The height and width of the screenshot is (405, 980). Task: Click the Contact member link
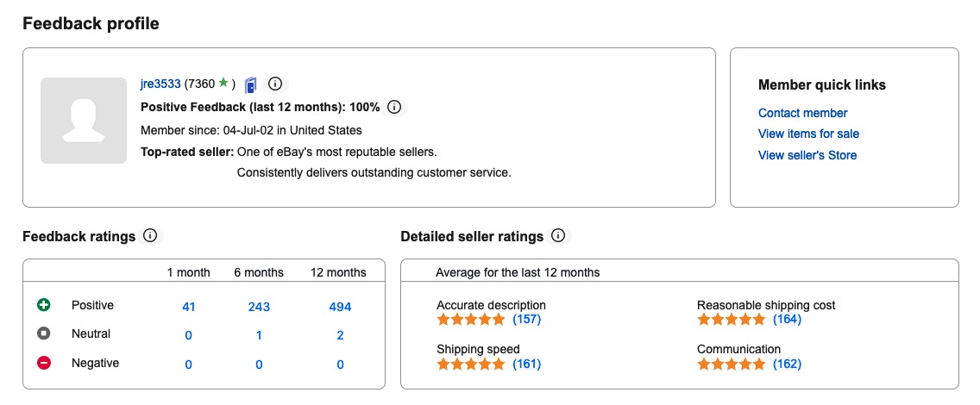[x=802, y=113]
